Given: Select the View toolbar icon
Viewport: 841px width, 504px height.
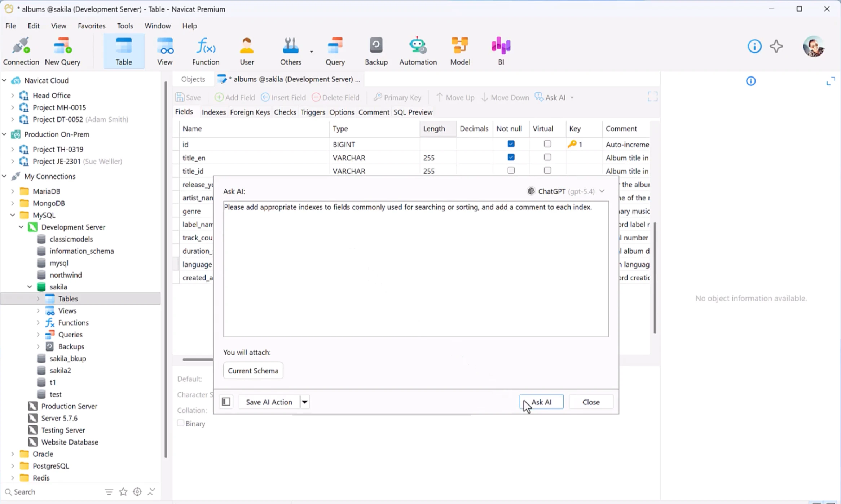Looking at the screenshot, I should [165, 51].
